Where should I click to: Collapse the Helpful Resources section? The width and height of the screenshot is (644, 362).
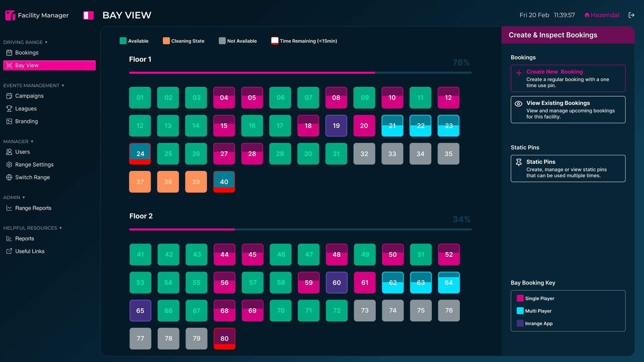[x=60, y=228]
